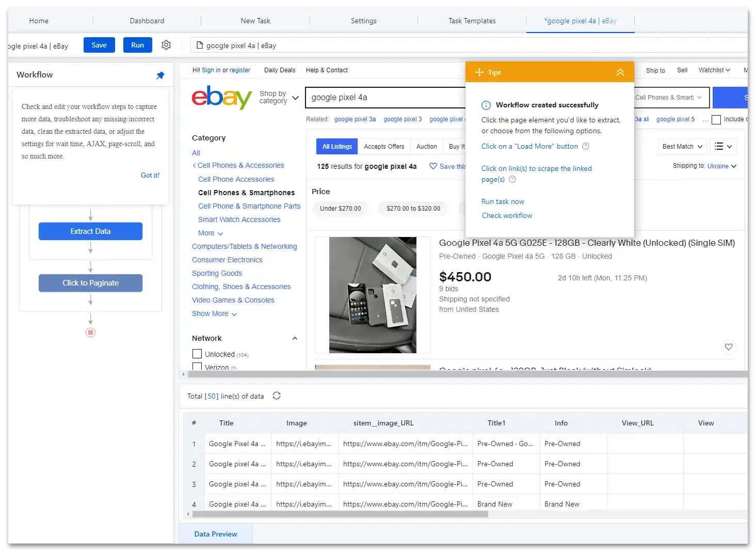756x552 pixels.
Task: Select the Auction listings tab
Action: (426, 147)
